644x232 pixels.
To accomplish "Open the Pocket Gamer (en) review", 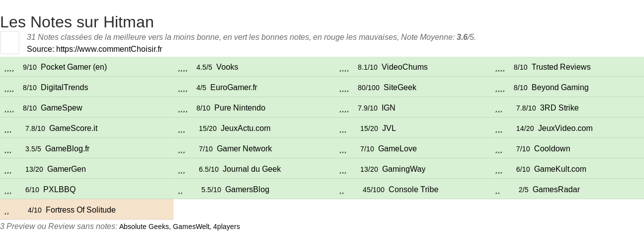I will click(x=74, y=67).
